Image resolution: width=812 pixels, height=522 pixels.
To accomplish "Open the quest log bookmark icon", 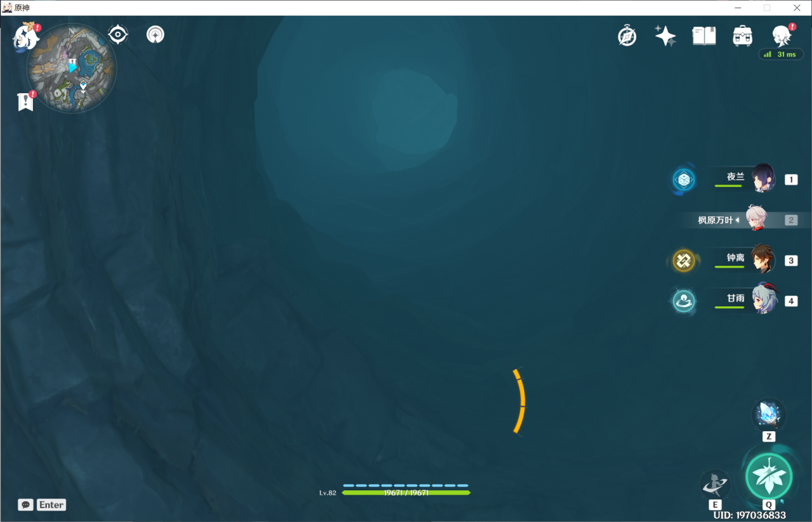I will click(25, 101).
